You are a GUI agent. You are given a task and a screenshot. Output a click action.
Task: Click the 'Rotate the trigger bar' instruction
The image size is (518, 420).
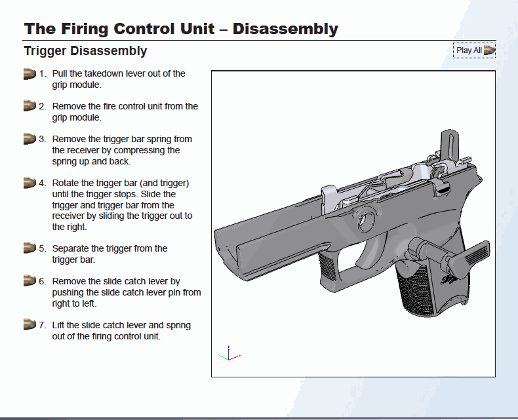pos(122,205)
